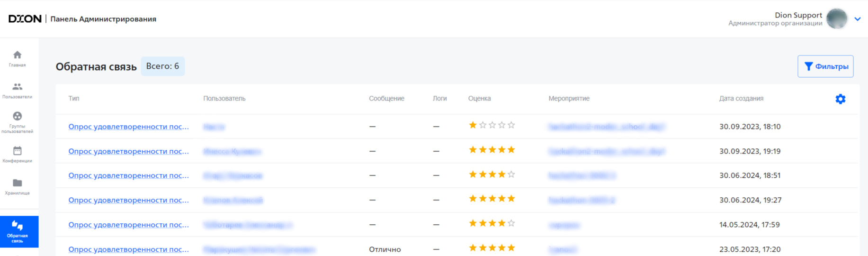Open the Фильтры filters button
The image size is (868, 256).
825,66
